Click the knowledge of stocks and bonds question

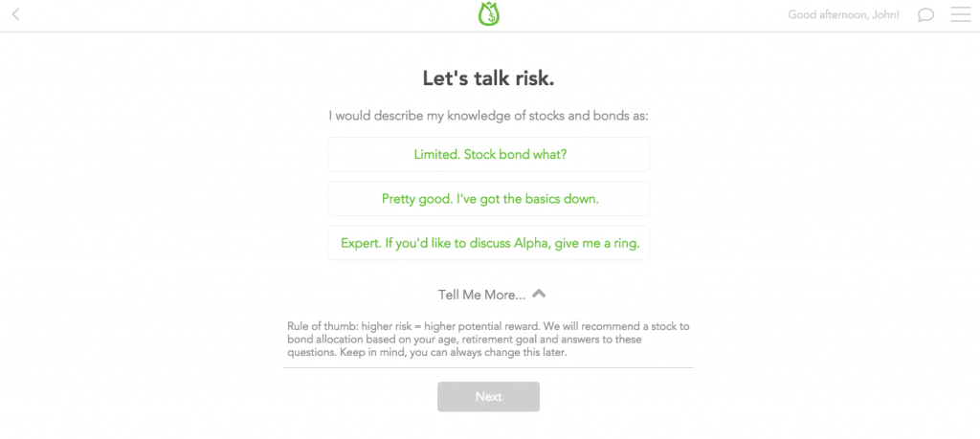[x=489, y=116]
